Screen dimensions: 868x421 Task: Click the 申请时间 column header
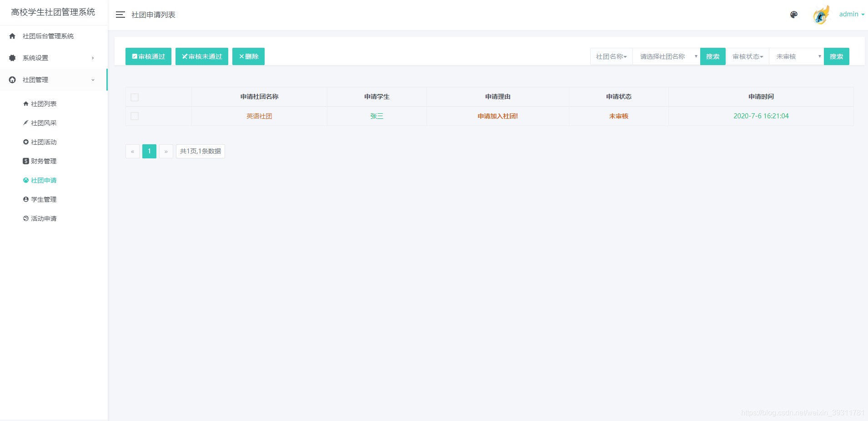pos(761,96)
